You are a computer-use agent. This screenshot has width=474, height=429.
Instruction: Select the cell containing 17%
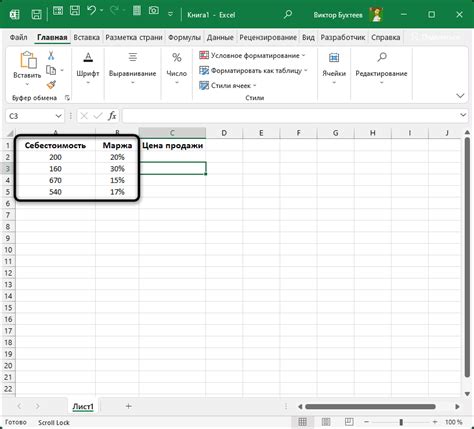[117, 192]
